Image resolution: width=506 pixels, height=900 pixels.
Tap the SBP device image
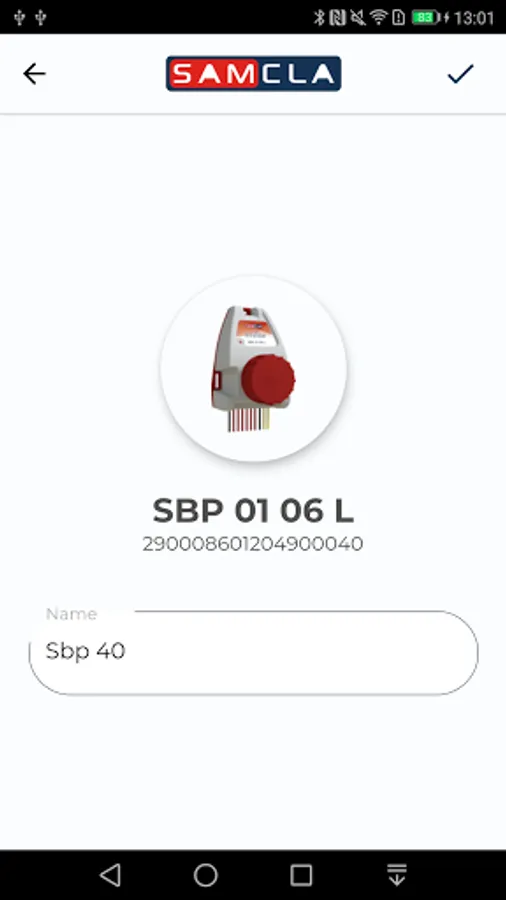[254, 368]
